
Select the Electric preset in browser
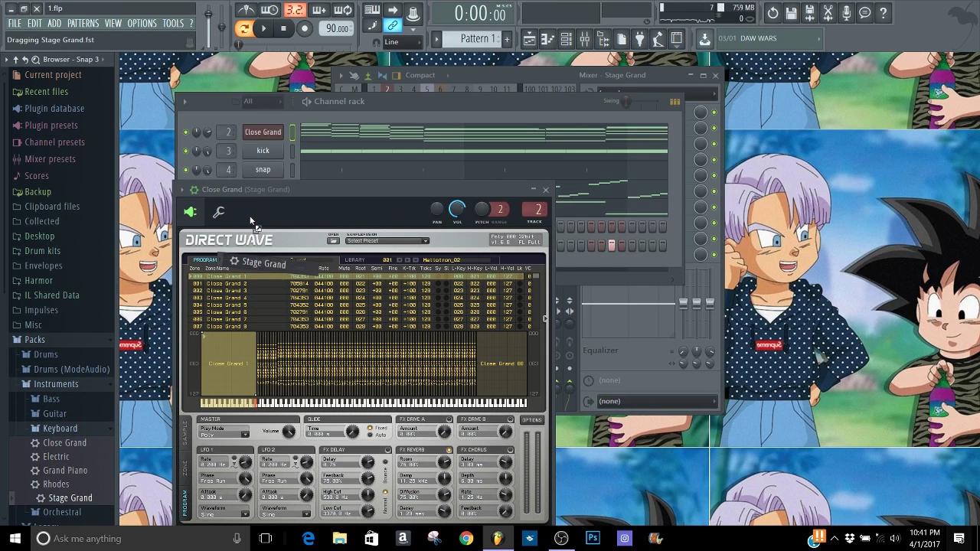coord(56,457)
